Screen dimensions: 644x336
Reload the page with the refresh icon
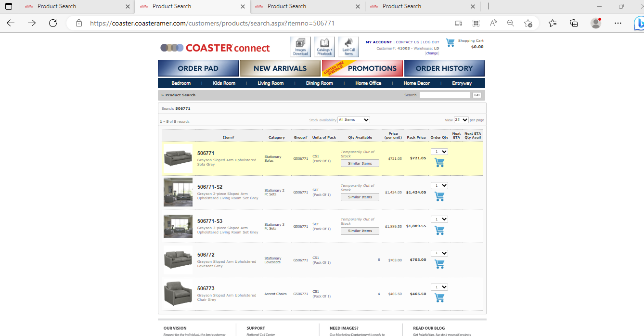(53, 23)
